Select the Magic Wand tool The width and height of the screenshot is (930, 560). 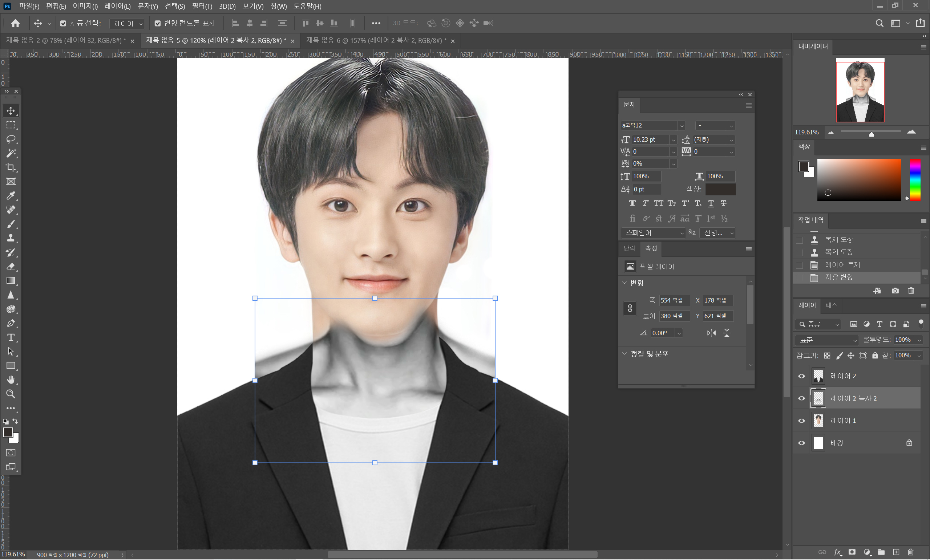tap(11, 153)
